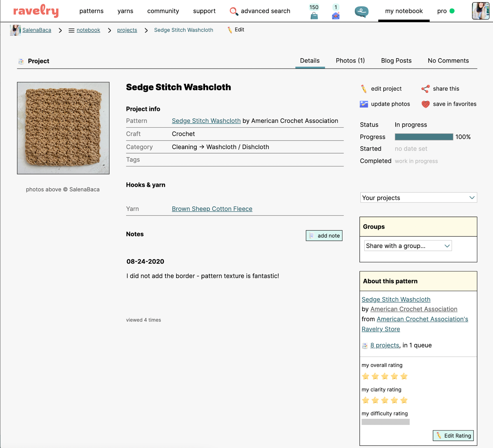The height and width of the screenshot is (448, 493).
Task: Click the Edit text in breadcrumb
Action: coord(239,30)
